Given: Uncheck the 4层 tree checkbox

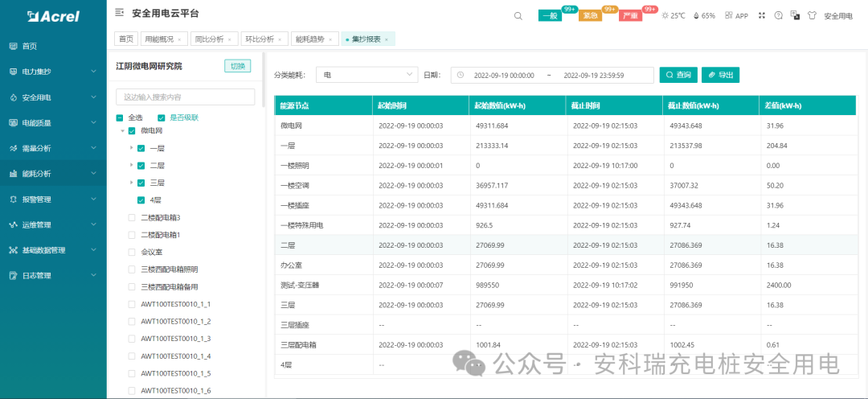Looking at the screenshot, I should coord(141,199).
